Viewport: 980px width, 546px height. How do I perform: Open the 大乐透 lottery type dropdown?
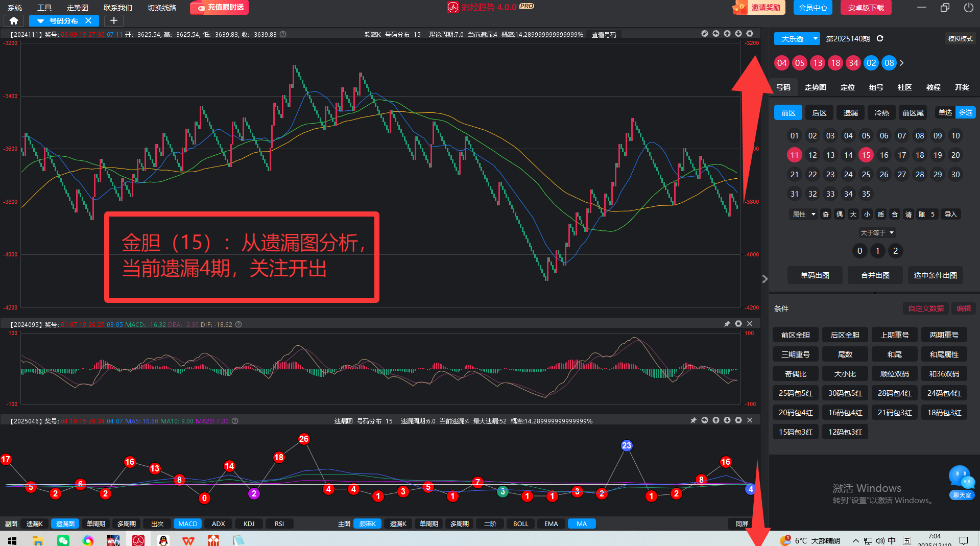pos(797,39)
